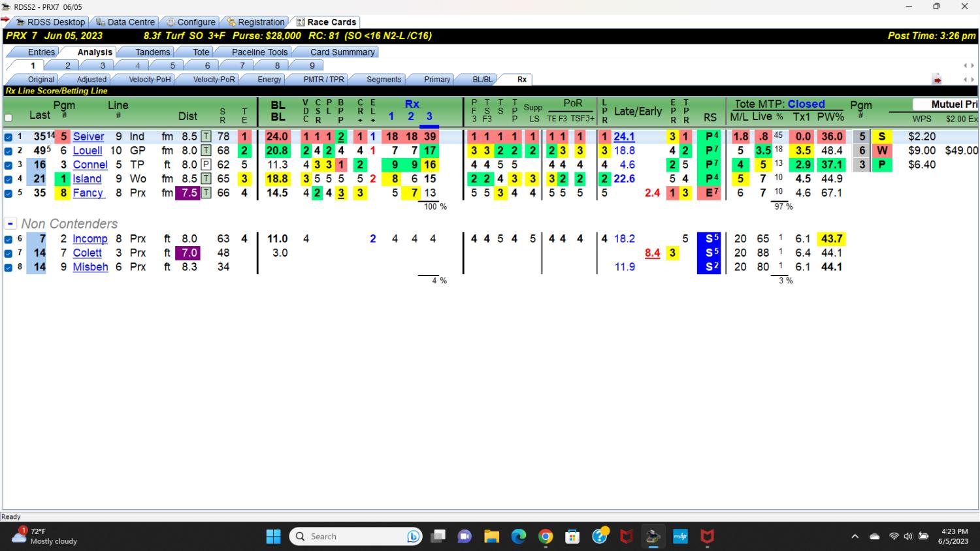Switch to the Data Centre tab
The width and height of the screenshot is (980, 551).
click(x=125, y=22)
